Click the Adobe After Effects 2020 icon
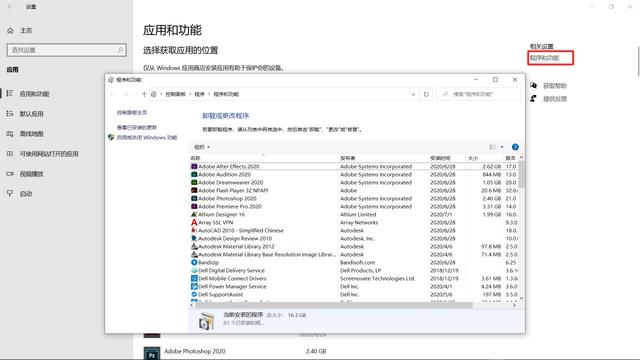The width and height of the screenshot is (640, 360). pyautogui.click(x=194, y=167)
